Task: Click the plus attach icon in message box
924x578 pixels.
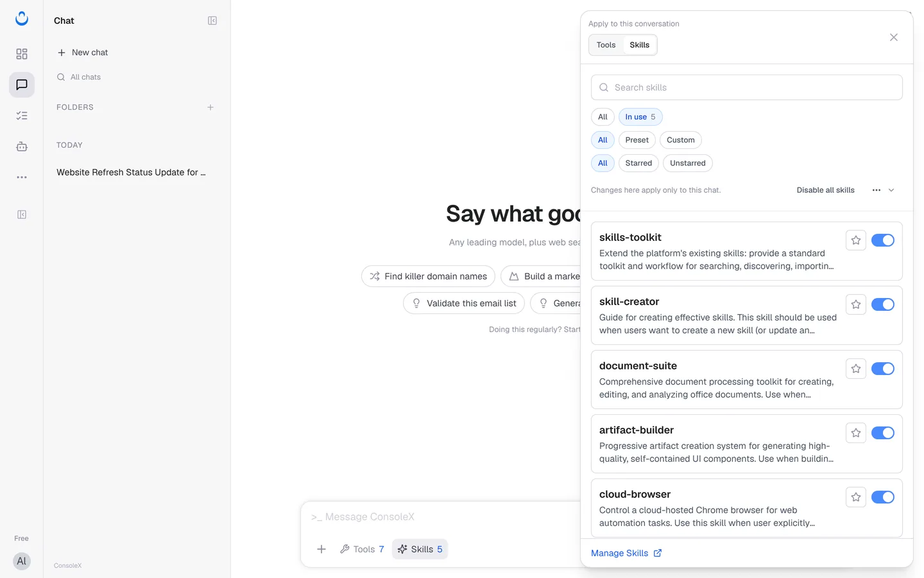Action: (321, 549)
